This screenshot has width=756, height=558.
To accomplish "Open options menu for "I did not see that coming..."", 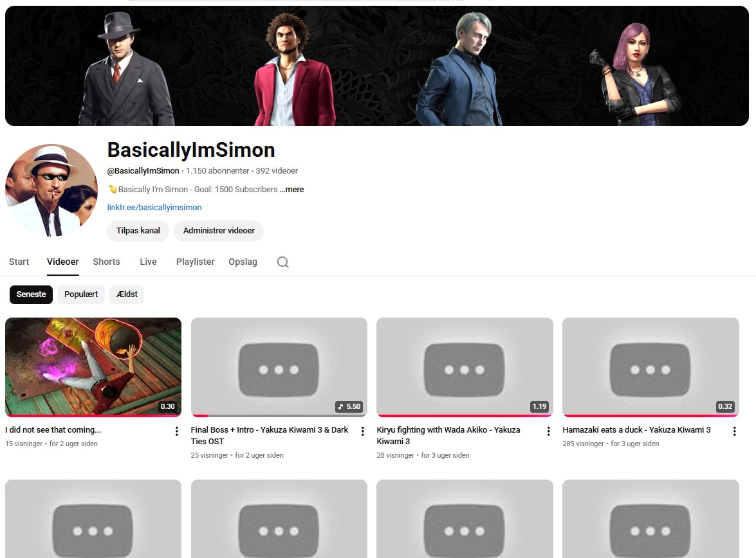I will pos(176,431).
